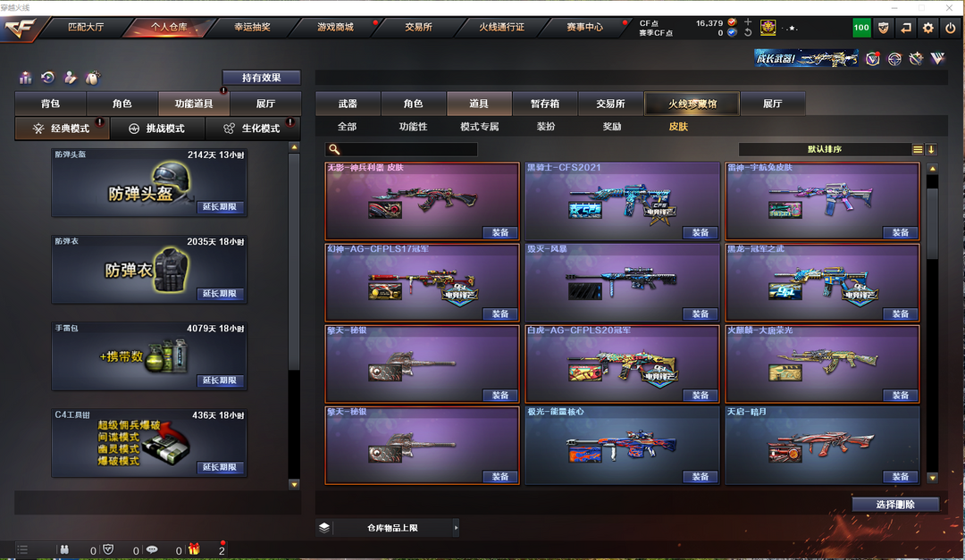Image resolution: width=965 pixels, height=560 pixels.
Task: Filter items by 装扮
Action: [546, 126]
